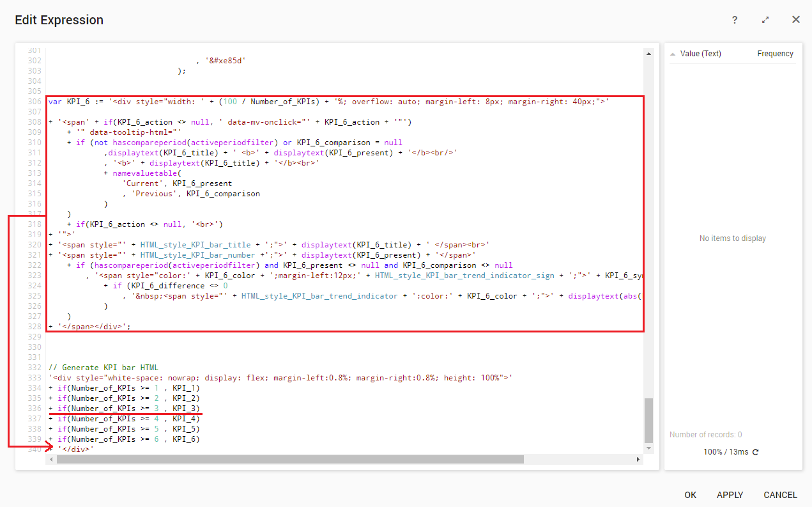
Task: Open help for the Edit Expression dialog
Action: click(734, 20)
